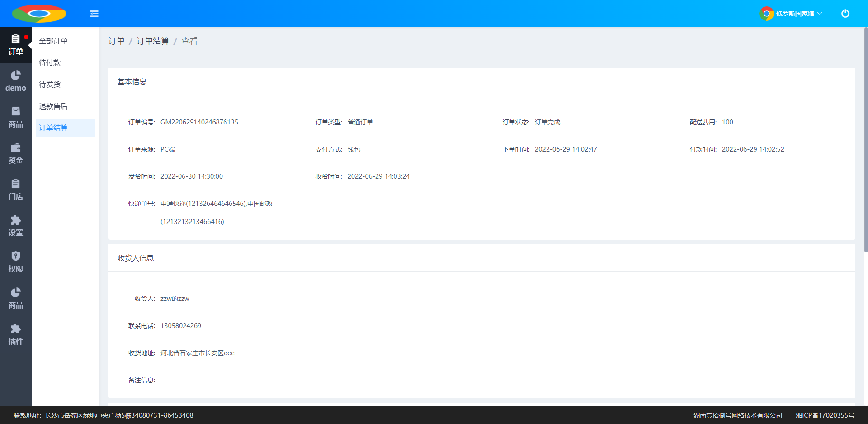Image resolution: width=868 pixels, height=424 pixels.
Task: Select the 待付款 submenu item
Action: 66,62
